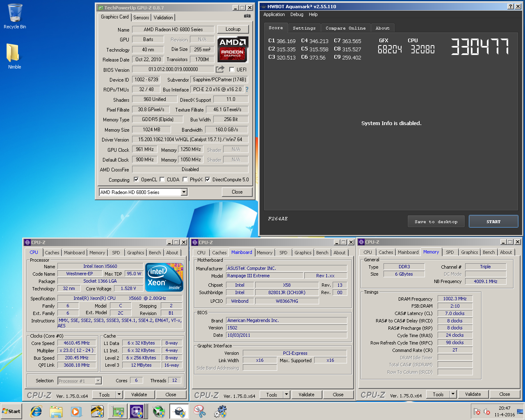Click the active Aquamark taskbar icon
Screen dimensions: 525x420
click(x=179, y=411)
